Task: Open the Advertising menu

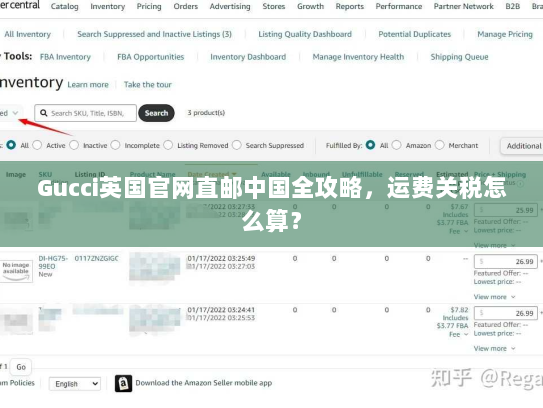Action: click(230, 6)
